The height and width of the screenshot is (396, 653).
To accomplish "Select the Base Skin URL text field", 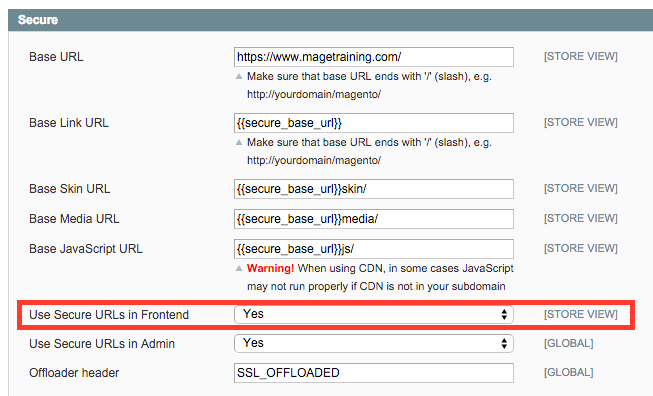I will [374, 189].
